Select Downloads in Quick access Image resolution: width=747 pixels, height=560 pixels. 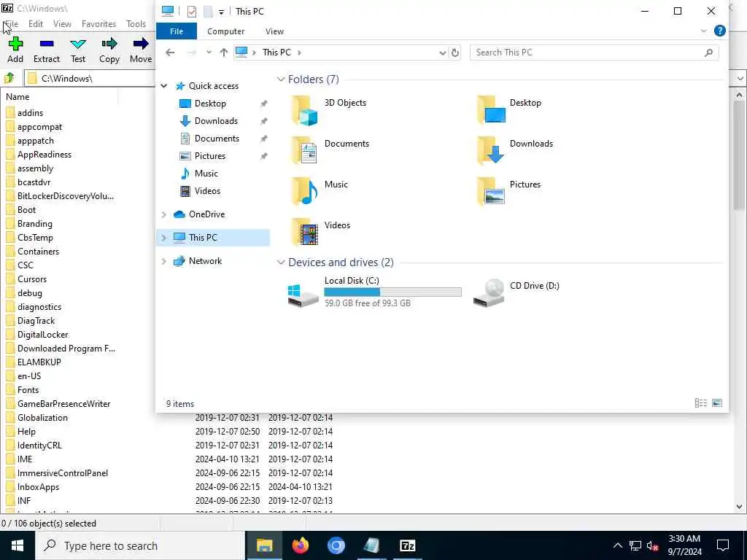216,121
